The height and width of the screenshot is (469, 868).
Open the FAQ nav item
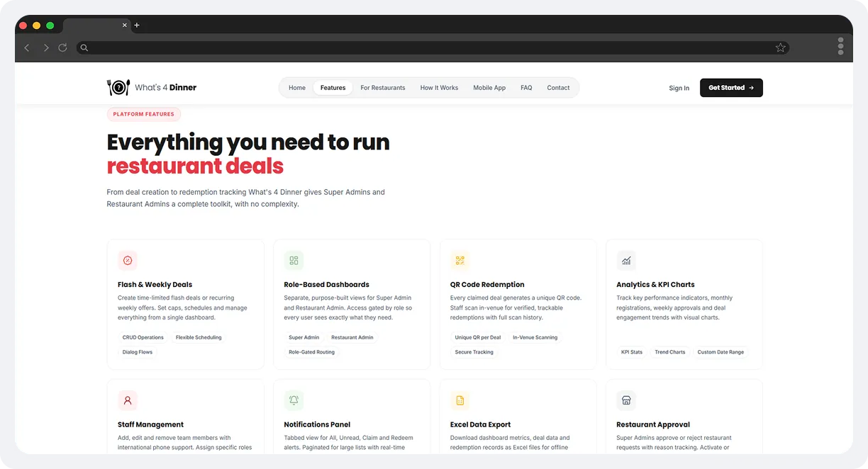[526, 88]
